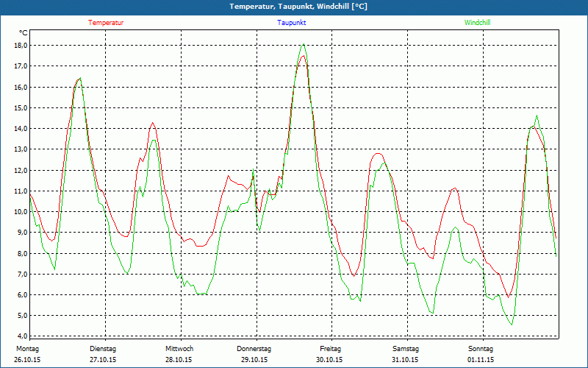Click the date 26.10.15

point(27,360)
